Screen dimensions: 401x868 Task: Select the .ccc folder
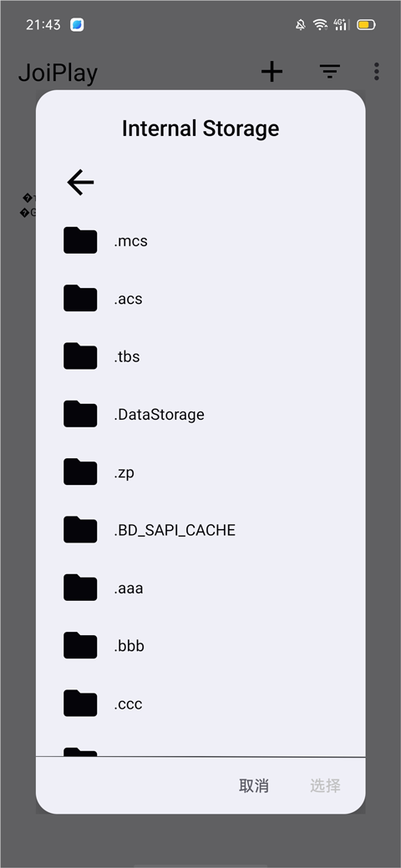tap(200, 704)
